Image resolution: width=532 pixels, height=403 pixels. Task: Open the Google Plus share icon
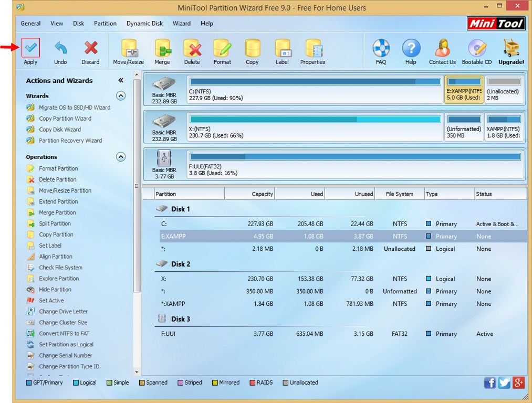pos(519,383)
